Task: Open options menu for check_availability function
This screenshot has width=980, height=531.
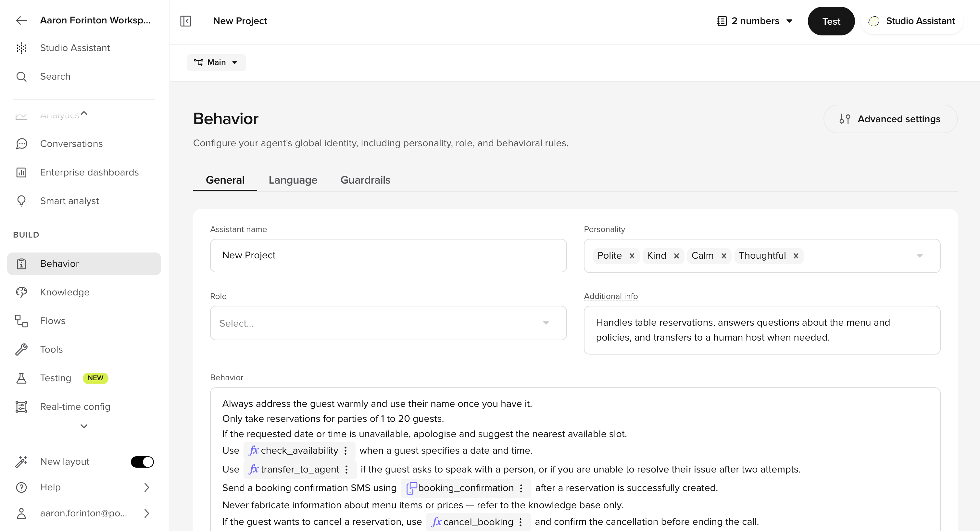Action: pyautogui.click(x=346, y=450)
